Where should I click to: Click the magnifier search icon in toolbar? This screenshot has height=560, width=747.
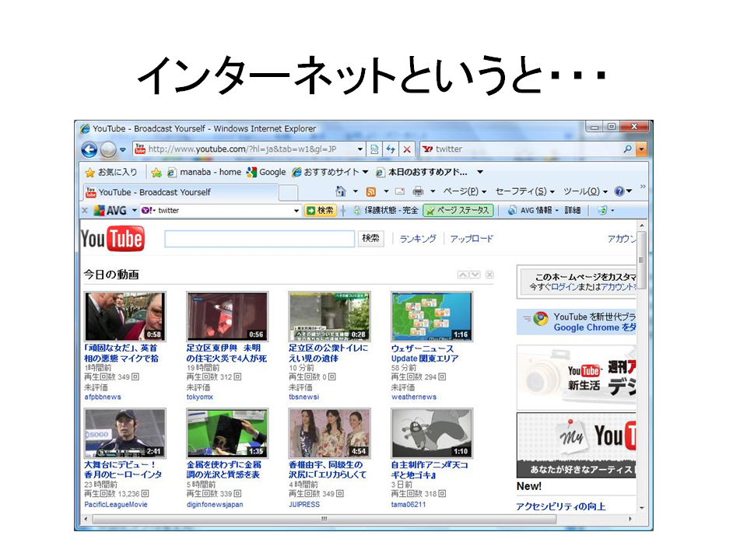[628, 149]
